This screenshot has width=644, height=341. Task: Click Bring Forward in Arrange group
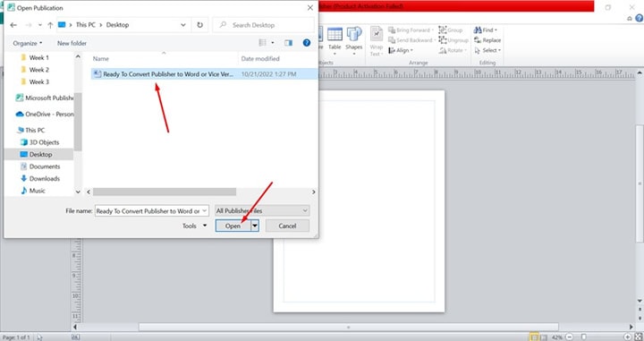[411, 30]
